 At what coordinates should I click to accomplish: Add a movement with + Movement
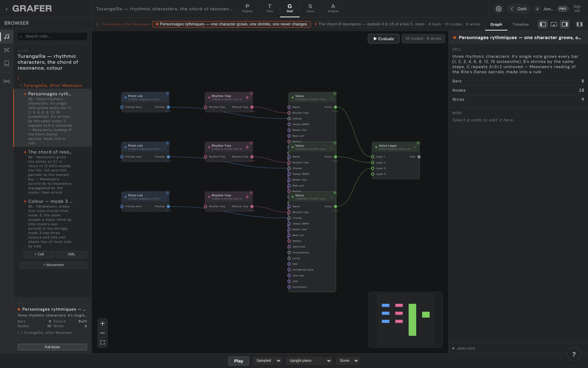point(53,265)
